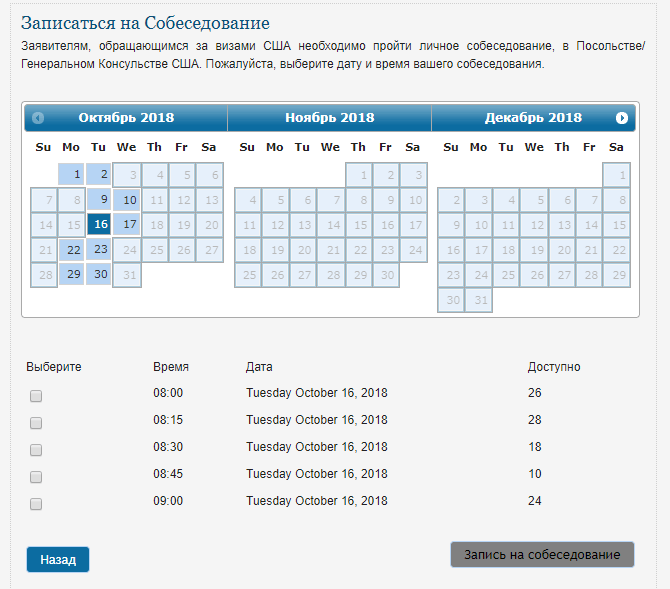
Task: Choose October 22 date cell
Action: point(72,249)
